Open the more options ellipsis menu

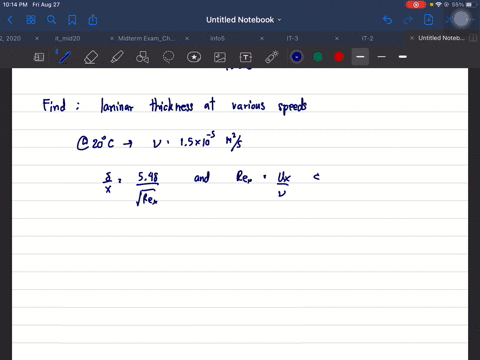(x=470, y=20)
